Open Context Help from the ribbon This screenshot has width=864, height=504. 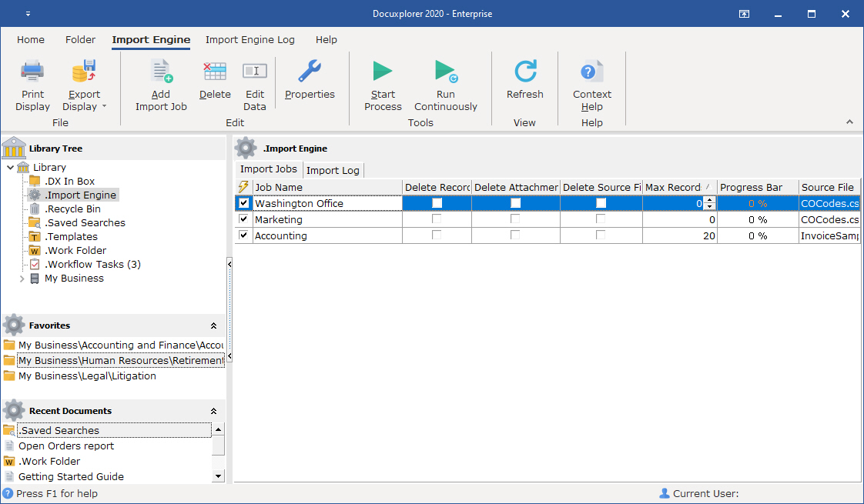pyautogui.click(x=591, y=73)
